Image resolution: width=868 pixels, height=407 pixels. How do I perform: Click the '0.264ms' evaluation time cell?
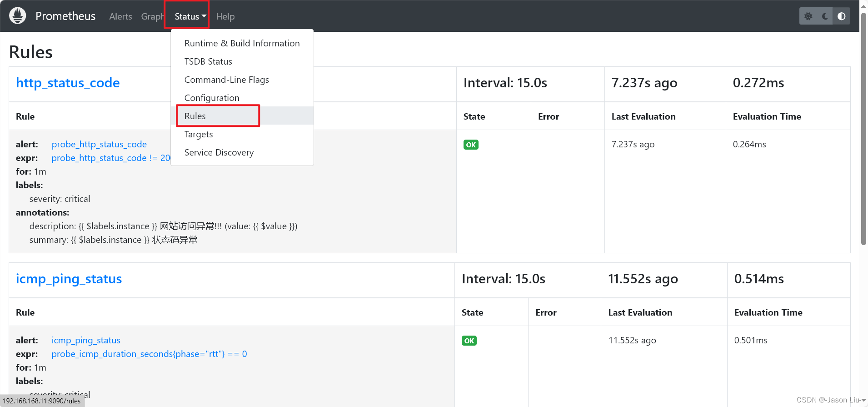tap(749, 144)
